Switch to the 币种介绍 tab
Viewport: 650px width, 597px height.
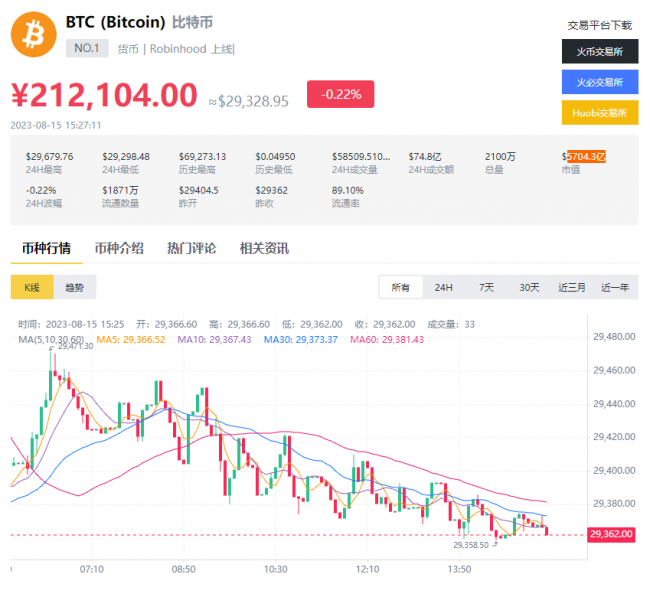[x=119, y=248]
